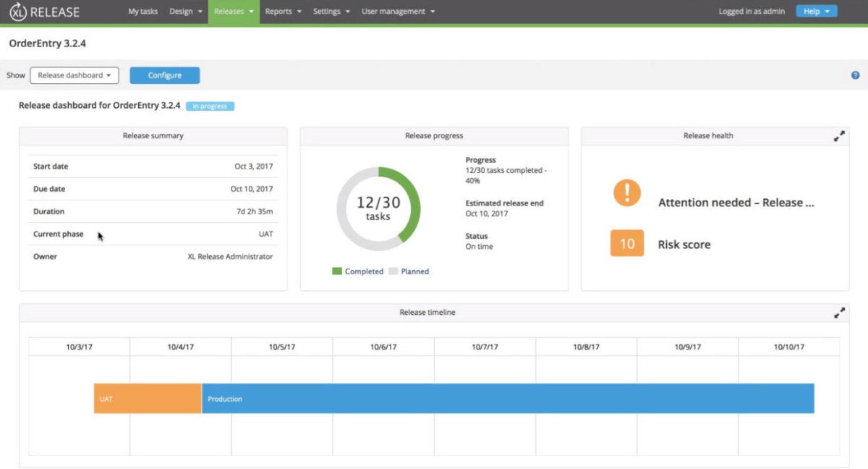Screen dimensions: 868x469
Task: Open the Reports menu
Action: [284, 12]
